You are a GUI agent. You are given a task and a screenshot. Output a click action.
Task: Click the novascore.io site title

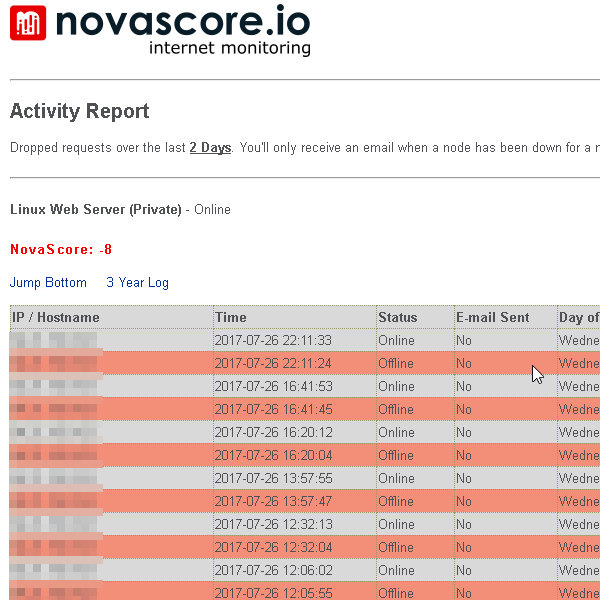[183, 20]
